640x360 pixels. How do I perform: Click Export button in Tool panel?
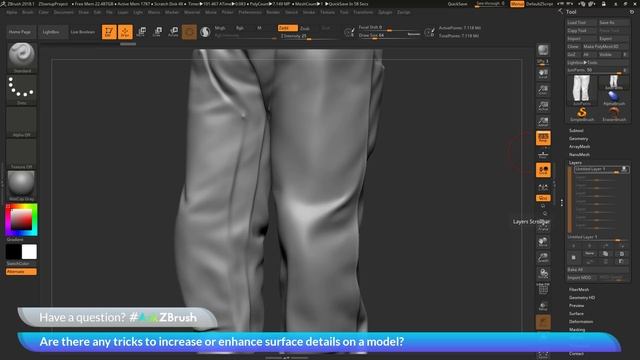pos(613,39)
